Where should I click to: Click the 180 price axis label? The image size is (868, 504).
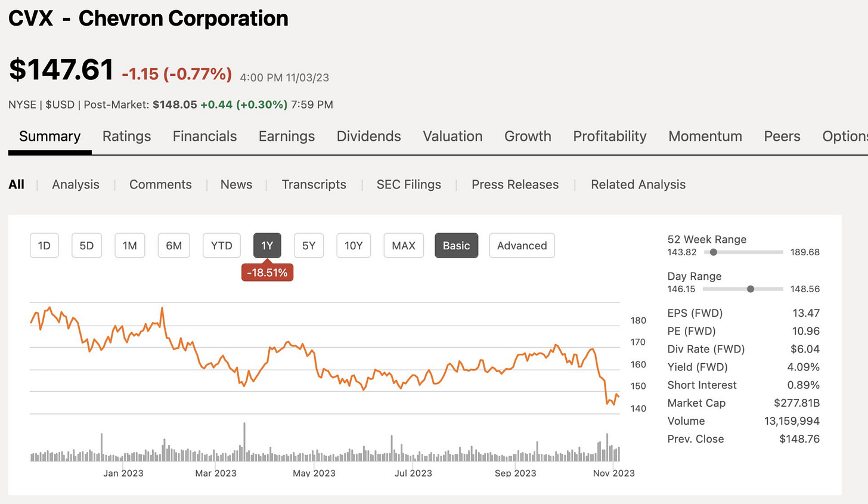tap(638, 320)
